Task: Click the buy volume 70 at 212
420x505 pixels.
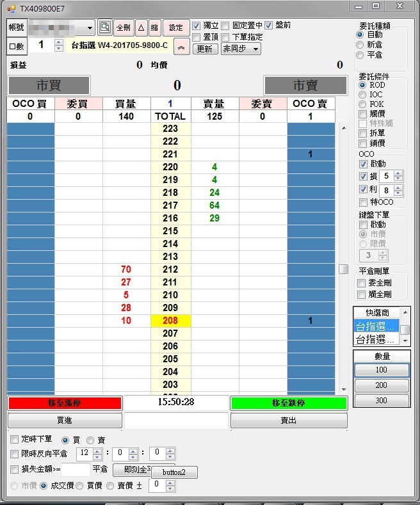Action: click(126, 269)
